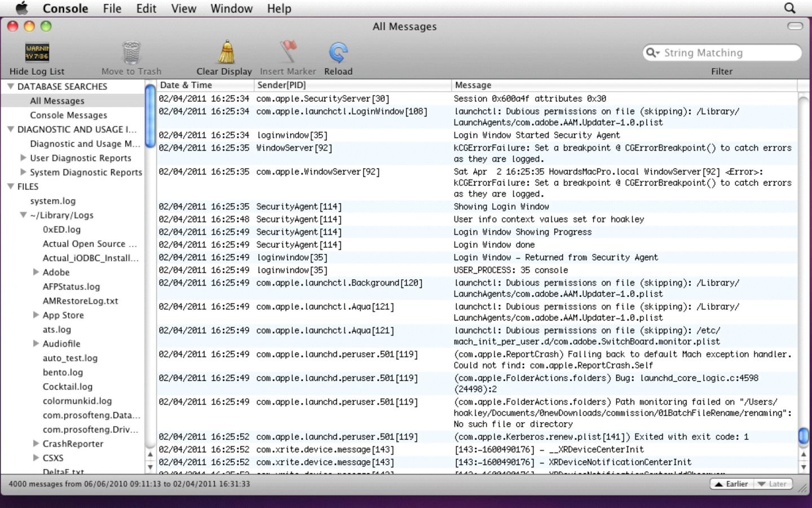The image size is (812, 508).
Task: Click the toolbar toggle pill button
Action: click(795, 26)
